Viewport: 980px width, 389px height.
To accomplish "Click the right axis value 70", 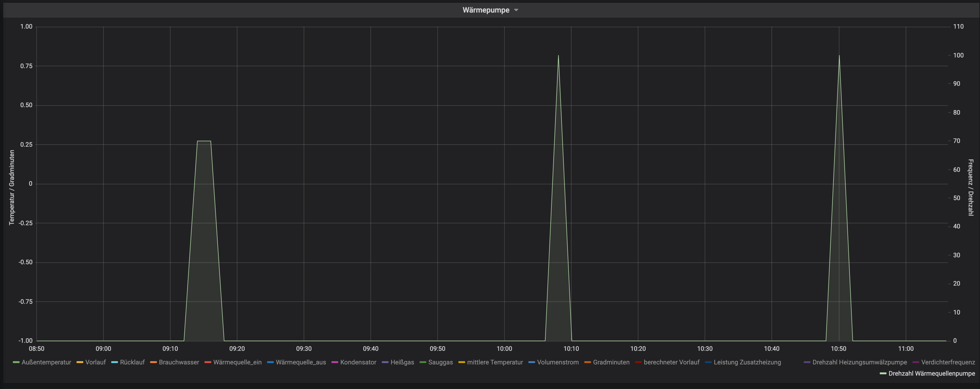I will point(956,141).
